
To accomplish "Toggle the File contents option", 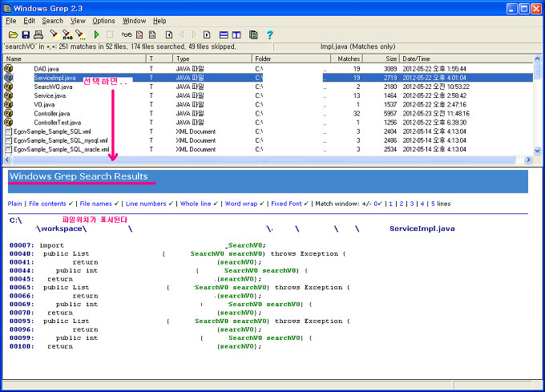I will [x=47, y=204].
